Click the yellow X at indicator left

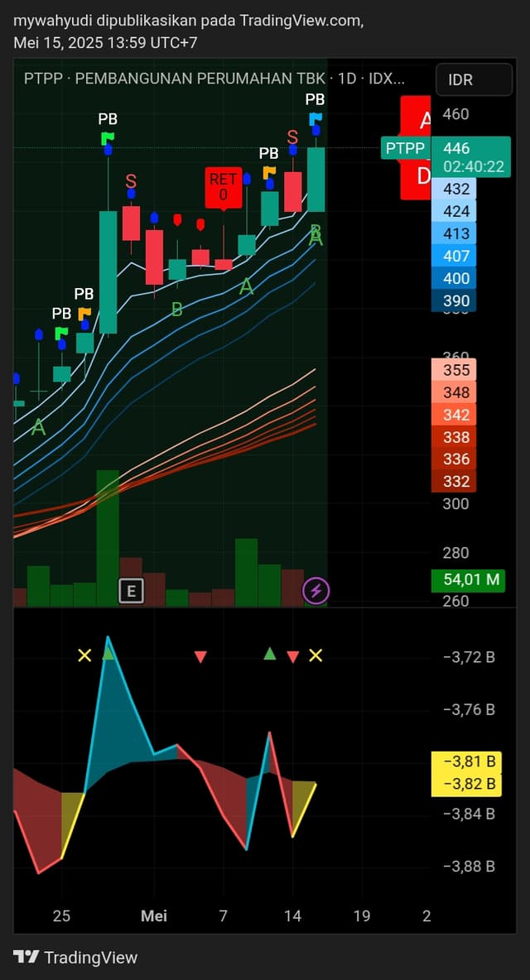[x=84, y=655]
